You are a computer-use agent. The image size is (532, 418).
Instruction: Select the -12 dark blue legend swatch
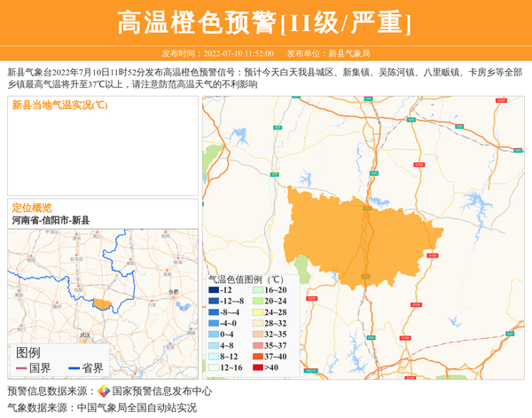215,290
